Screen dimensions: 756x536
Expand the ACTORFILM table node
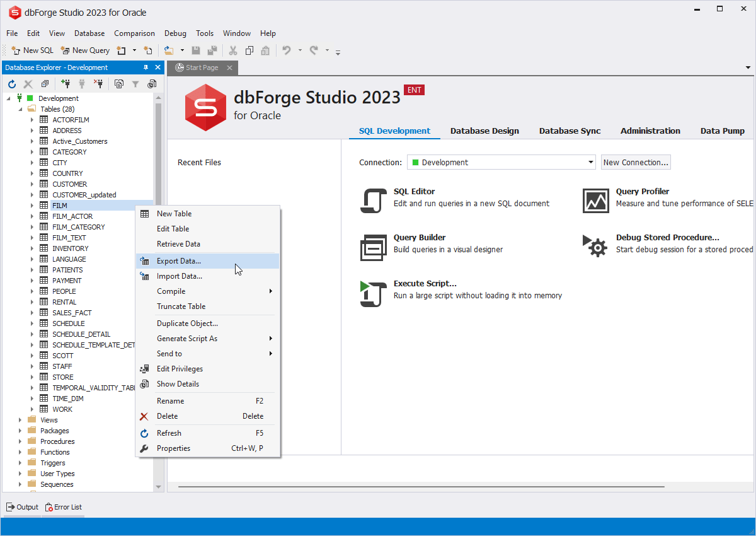click(x=32, y=120)
